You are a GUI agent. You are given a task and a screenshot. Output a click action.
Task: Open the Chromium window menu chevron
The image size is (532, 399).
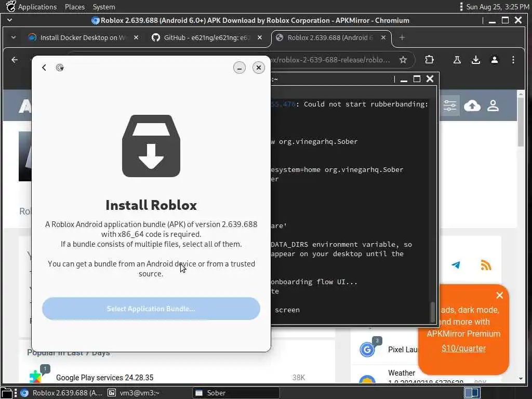point(9,20)
